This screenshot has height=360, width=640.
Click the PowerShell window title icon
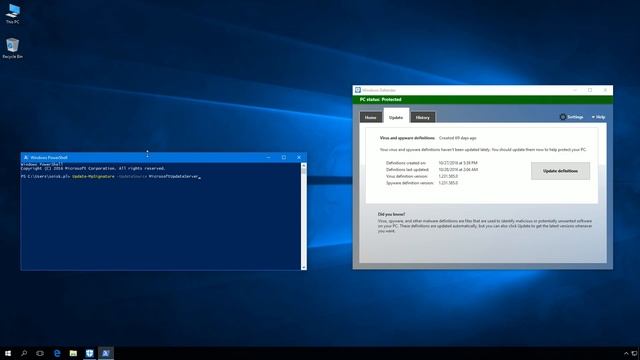tap(26, 158)
